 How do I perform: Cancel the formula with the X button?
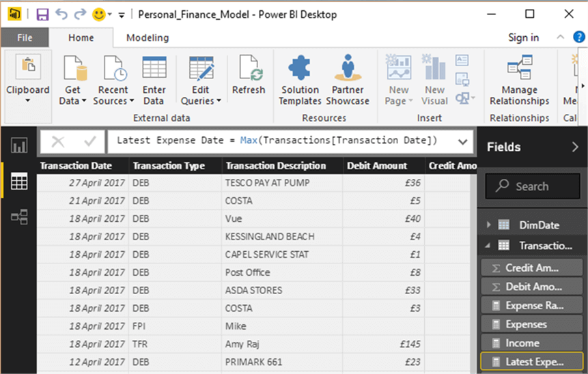point(58,142)
